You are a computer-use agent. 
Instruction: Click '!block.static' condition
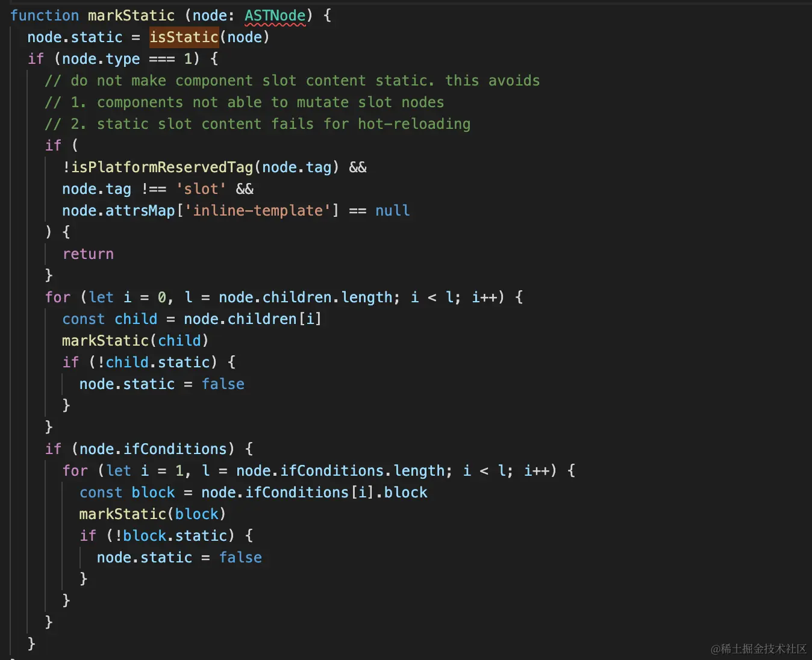point(170,535)
